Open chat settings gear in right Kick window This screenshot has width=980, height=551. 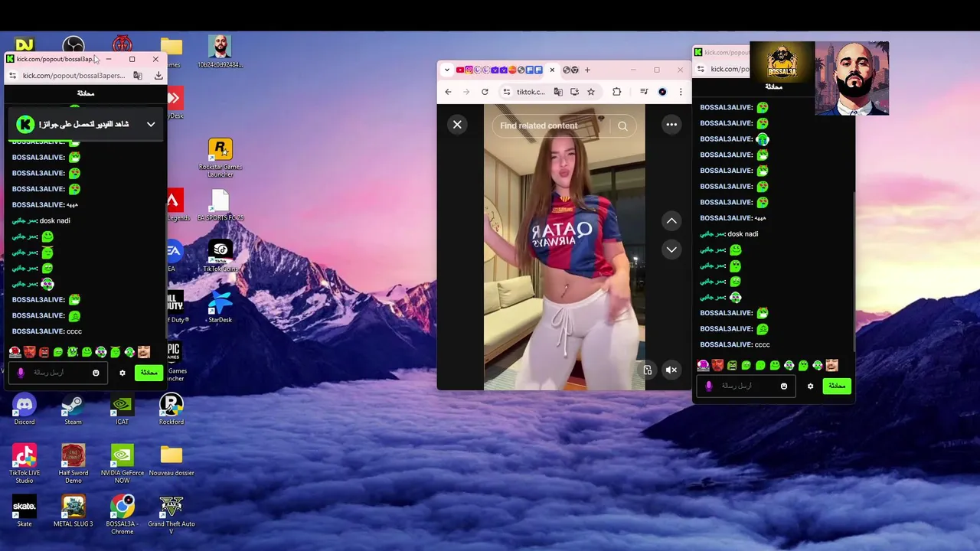tap(810, 386)
